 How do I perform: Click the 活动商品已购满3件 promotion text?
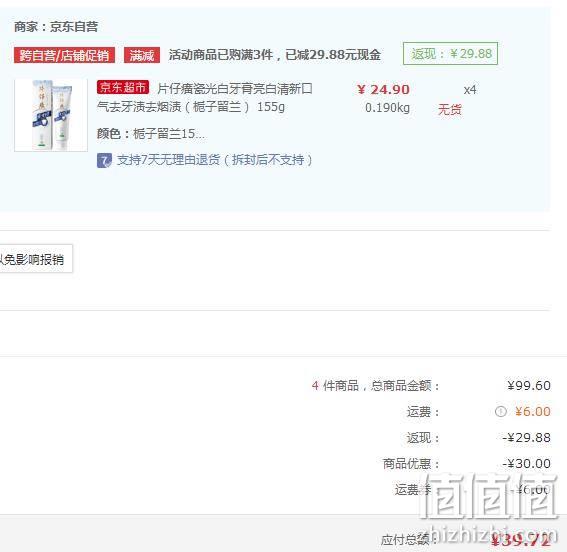tap(274, 55)
